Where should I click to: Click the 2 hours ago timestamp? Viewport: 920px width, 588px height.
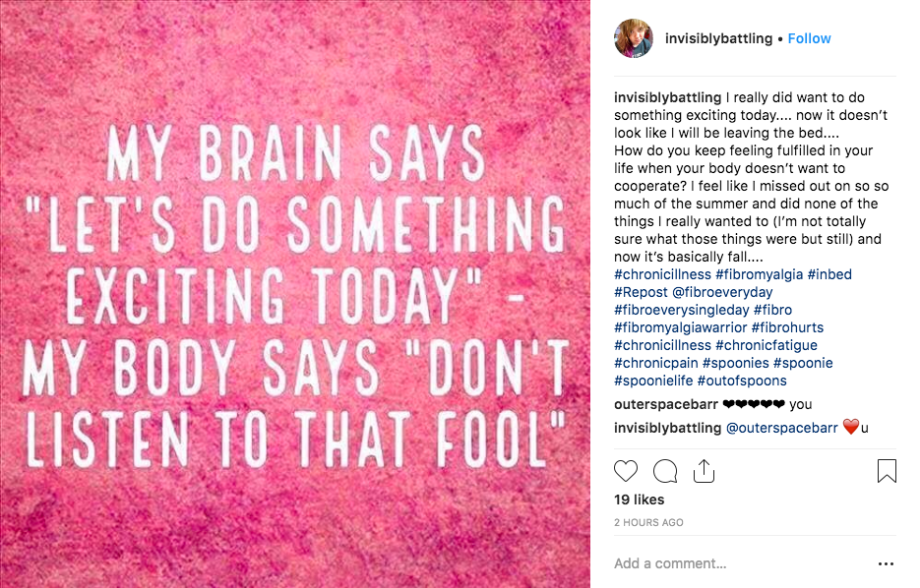[647, 522]
